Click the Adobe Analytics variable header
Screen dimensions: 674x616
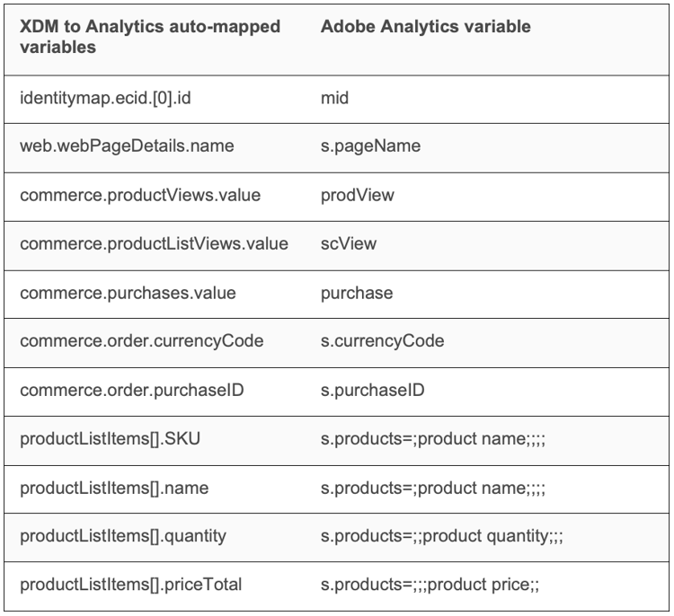tap(426, 27)
